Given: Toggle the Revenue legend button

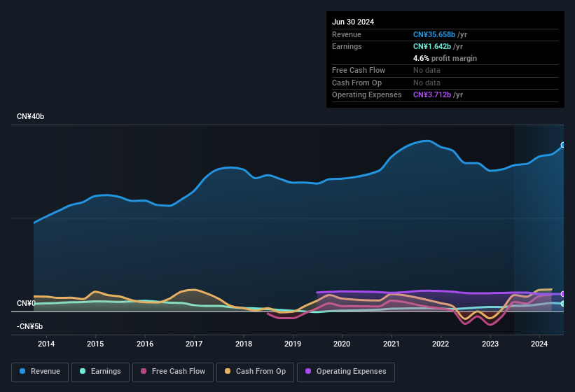Looking at the screenshot, I should point(40,372).
